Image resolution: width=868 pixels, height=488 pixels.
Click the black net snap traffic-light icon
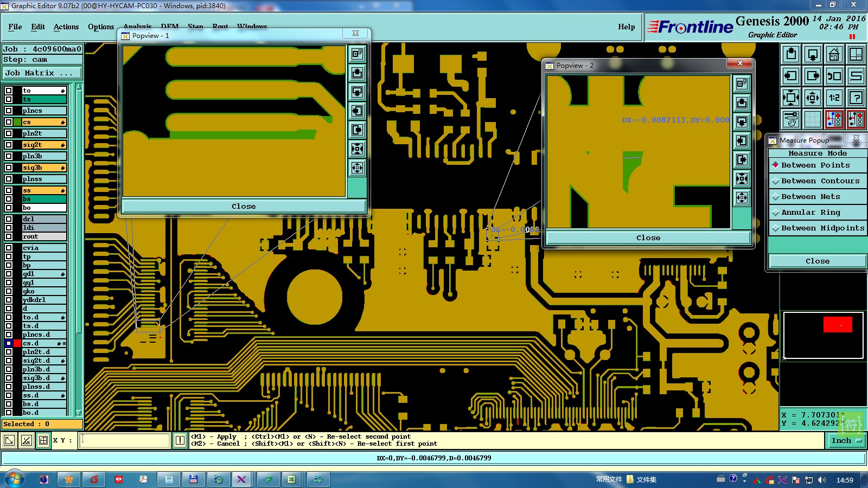click(856, 119)
